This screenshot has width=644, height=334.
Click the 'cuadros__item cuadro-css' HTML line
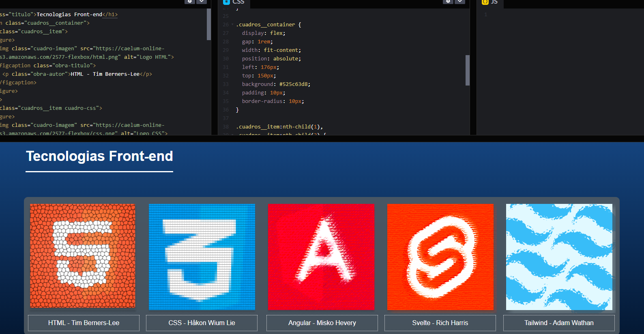point(51,108)
